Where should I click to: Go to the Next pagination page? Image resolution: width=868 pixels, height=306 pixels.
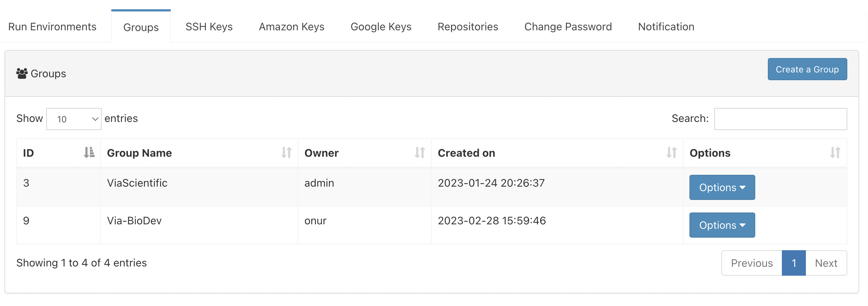[x=826, y=263]
